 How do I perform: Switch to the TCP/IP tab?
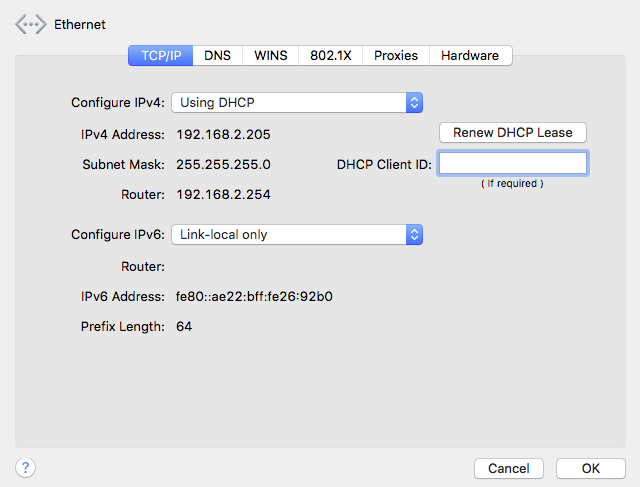pyautogui.click(x=160, y=56)
